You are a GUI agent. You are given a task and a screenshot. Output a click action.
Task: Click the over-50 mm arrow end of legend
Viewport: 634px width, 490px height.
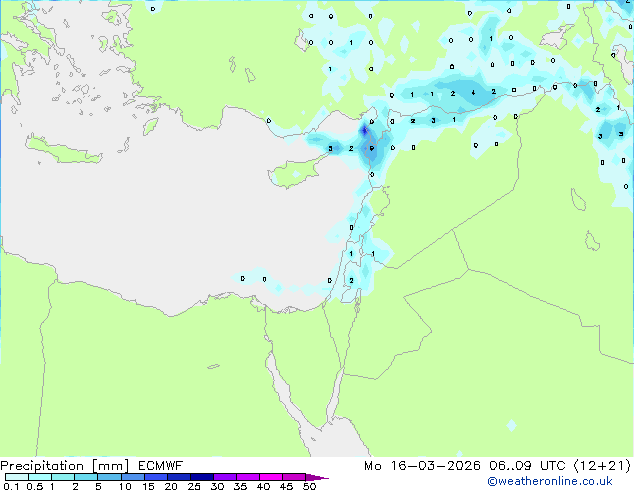(x=317, y=477)
